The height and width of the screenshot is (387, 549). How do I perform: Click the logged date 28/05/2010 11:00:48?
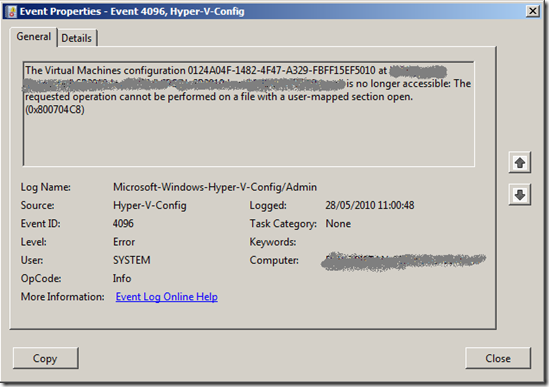click(x=370, y=205)
